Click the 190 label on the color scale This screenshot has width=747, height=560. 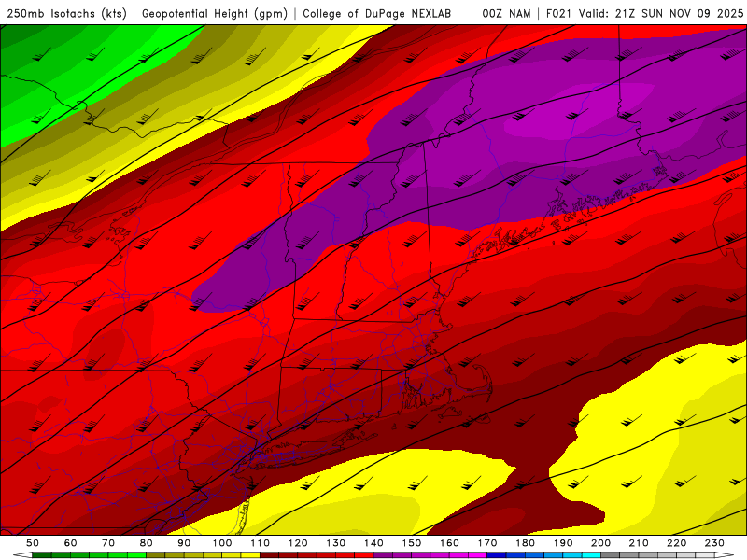pos(563,543)
